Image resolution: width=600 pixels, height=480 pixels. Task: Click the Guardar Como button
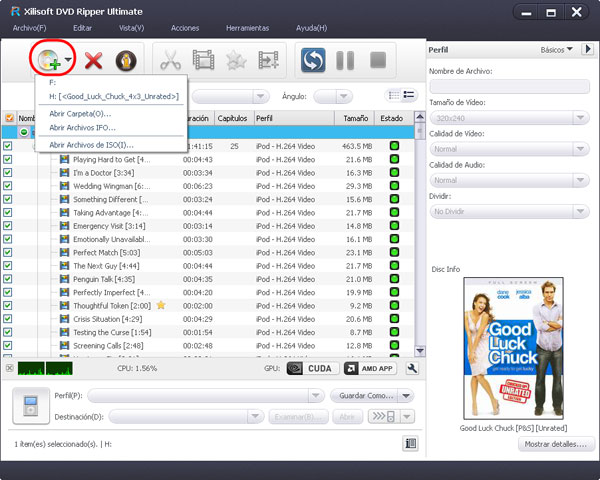(x=365, y=396)
